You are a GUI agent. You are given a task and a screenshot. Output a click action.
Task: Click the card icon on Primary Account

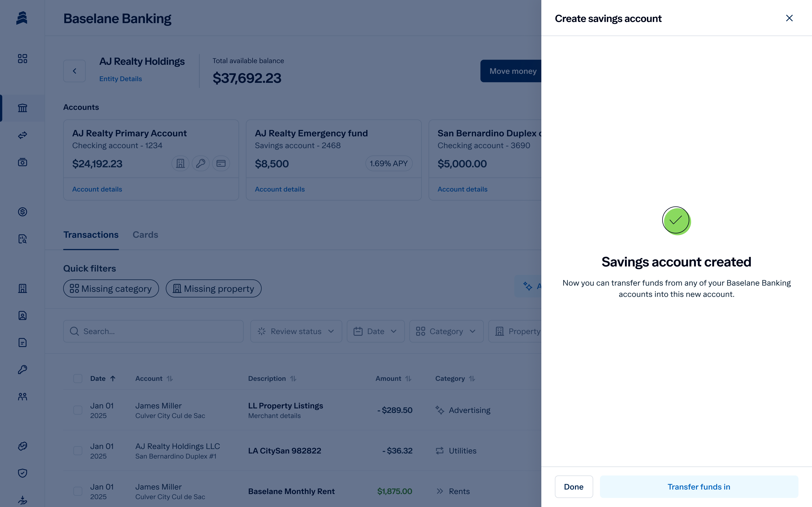pos(221,164)
